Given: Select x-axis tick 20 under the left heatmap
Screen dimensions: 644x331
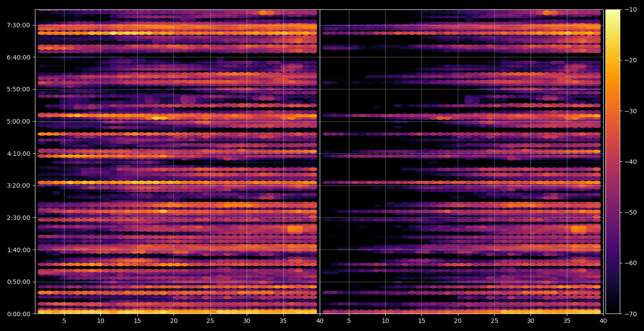Looking at the screenshot, I should pyautogui.click(x=174, y=321).
